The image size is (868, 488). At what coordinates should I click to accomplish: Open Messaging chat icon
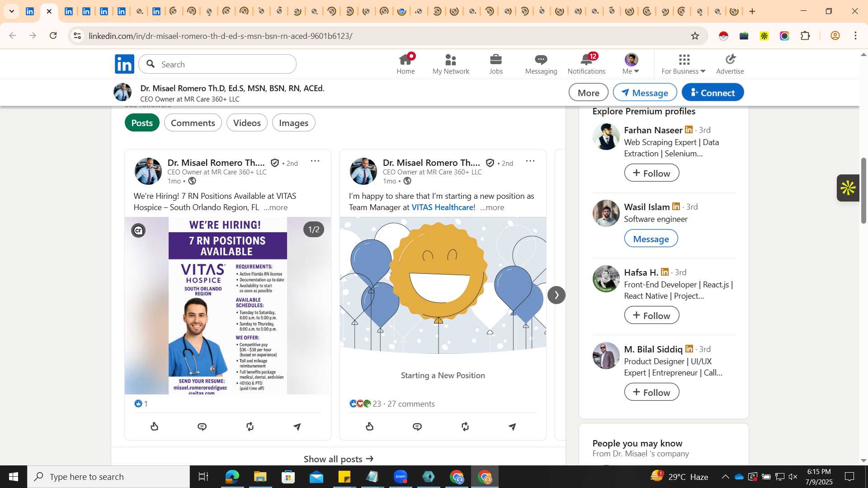(541, 64)
